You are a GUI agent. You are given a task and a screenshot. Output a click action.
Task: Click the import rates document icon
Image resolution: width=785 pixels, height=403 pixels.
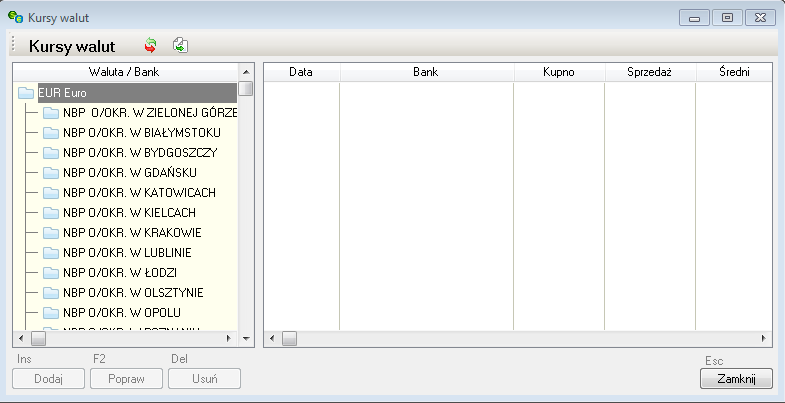pos(180,46)
